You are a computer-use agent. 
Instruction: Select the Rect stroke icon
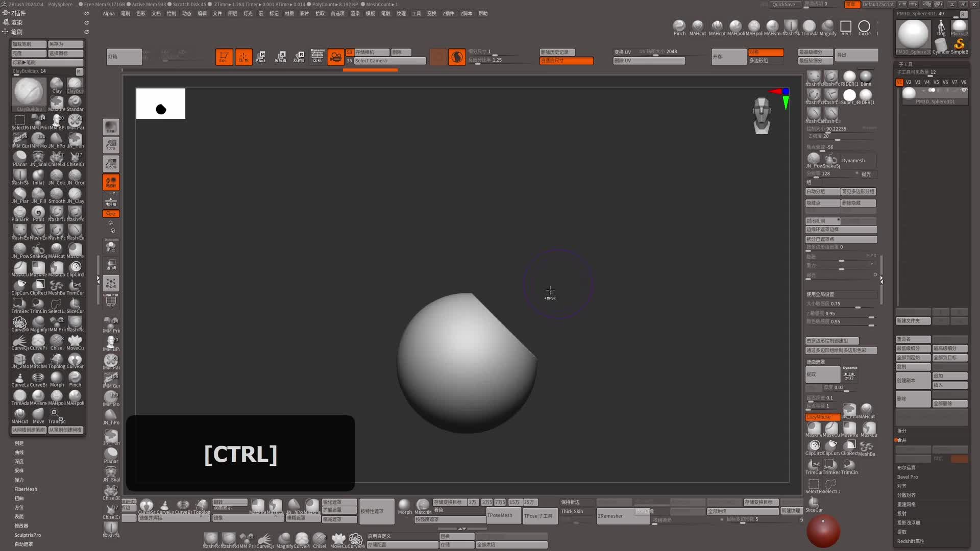[846, 27]
